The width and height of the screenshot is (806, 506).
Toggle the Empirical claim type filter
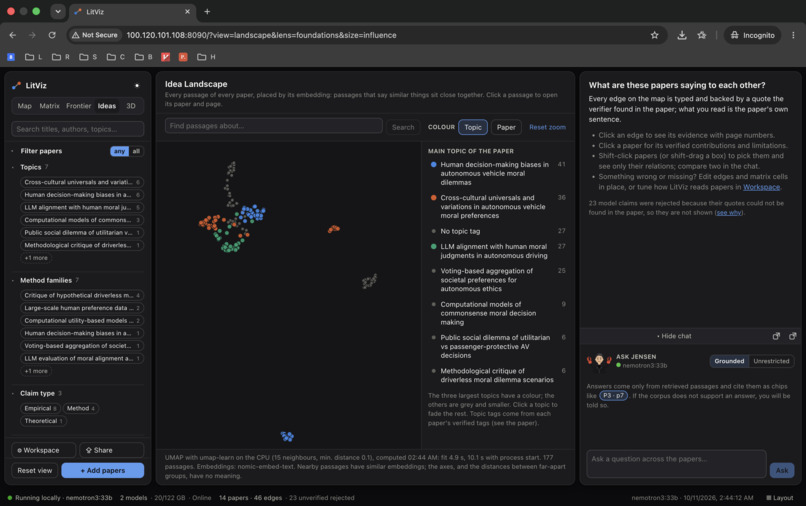pos(41,408)
